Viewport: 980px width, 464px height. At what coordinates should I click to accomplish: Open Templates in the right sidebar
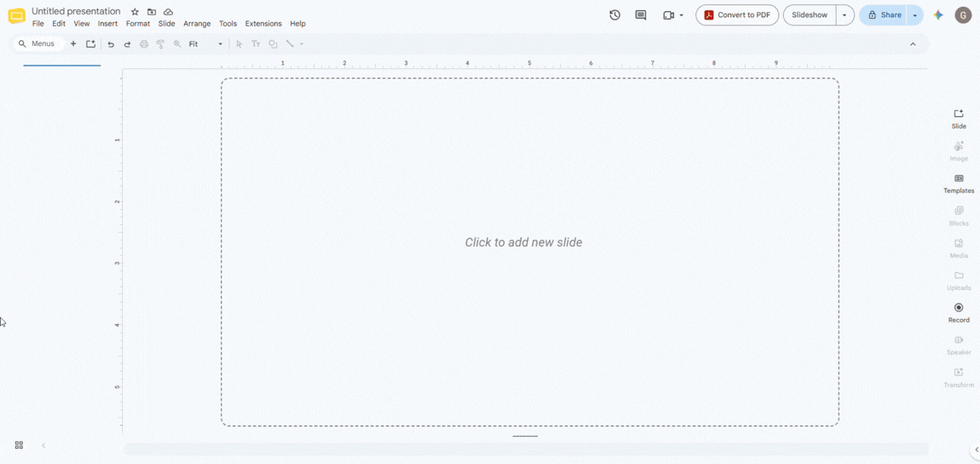point(959,184)
